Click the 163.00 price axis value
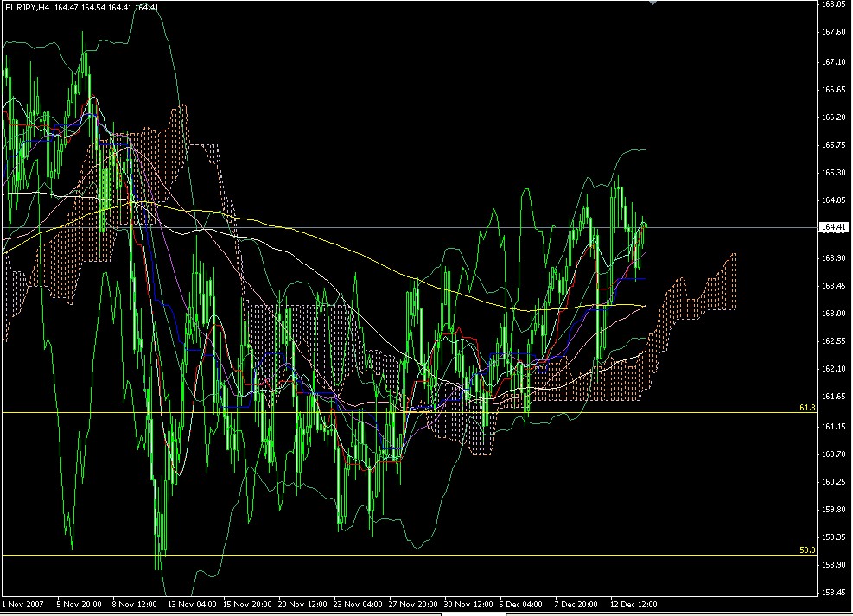The height and width of the screenshot is (616, 853). (x=833, y=314)
